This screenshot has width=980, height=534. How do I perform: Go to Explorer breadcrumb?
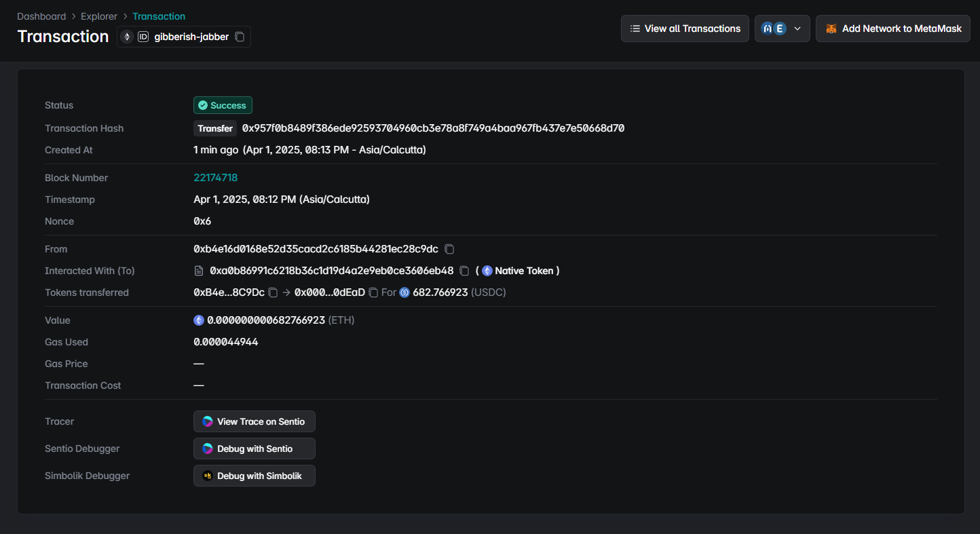tap(99, 16)
